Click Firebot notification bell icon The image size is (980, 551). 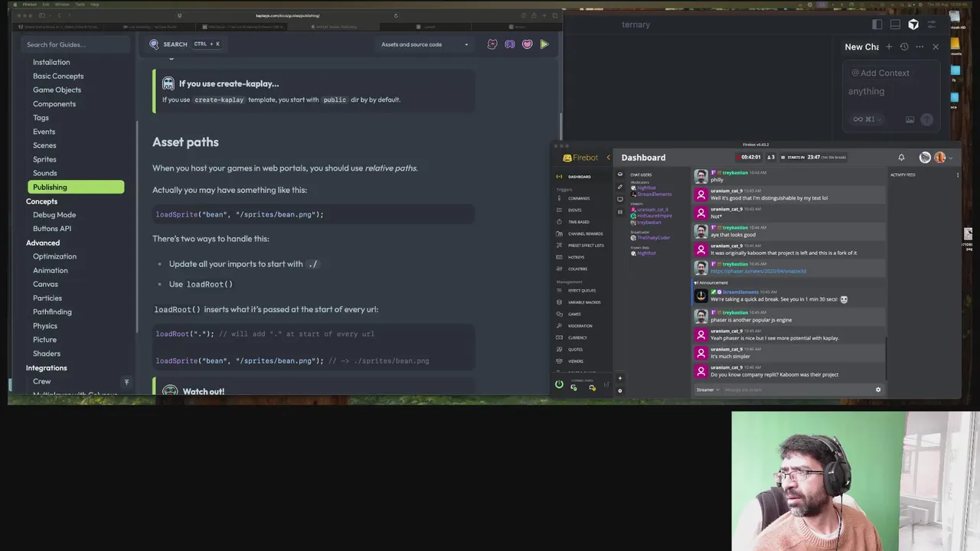click(x=901, y=158)
